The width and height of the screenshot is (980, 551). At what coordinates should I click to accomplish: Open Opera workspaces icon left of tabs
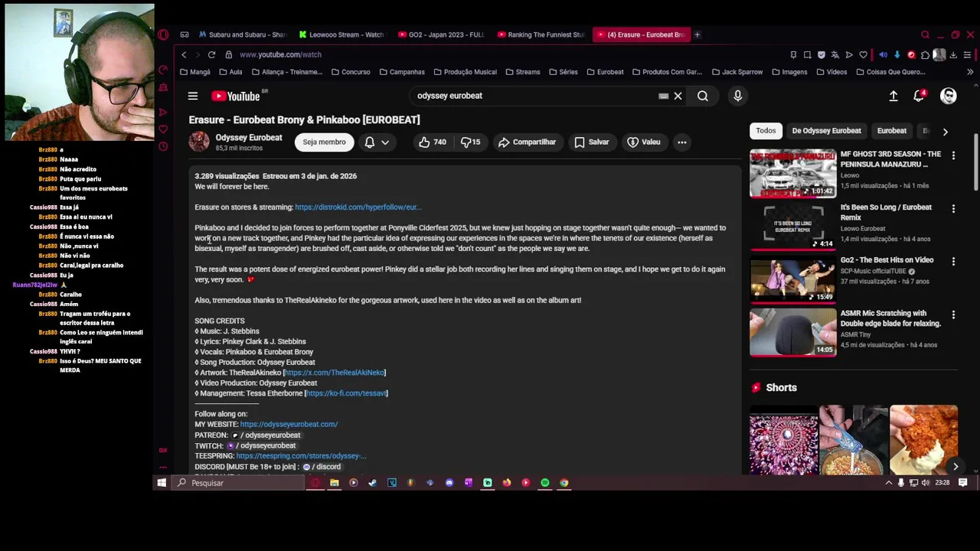tap(185, 34)
